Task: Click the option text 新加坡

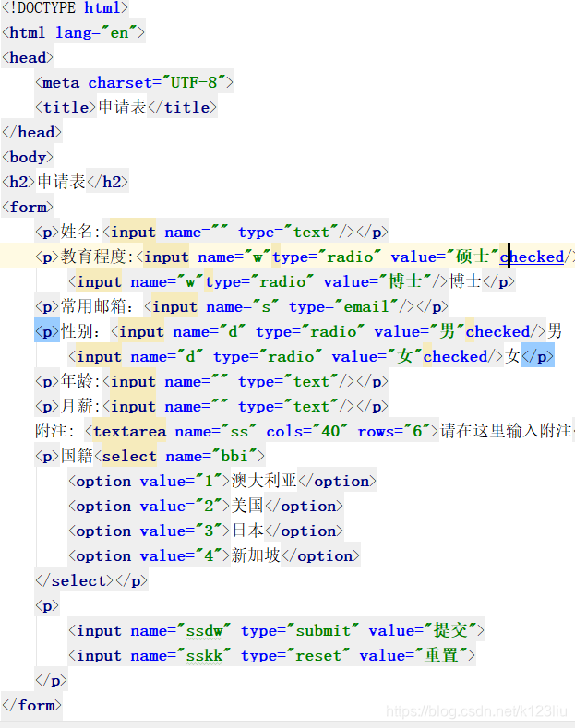Action: pos(256,555)
